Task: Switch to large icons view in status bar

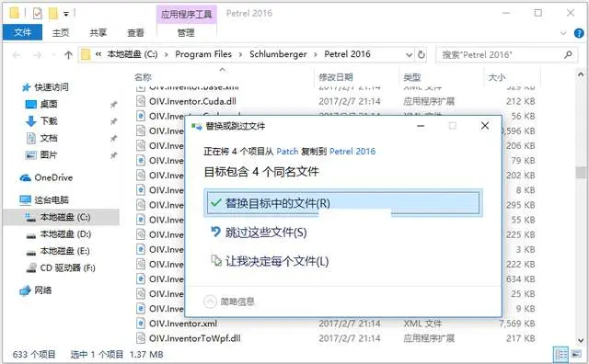Action: [x=575, y=354]
